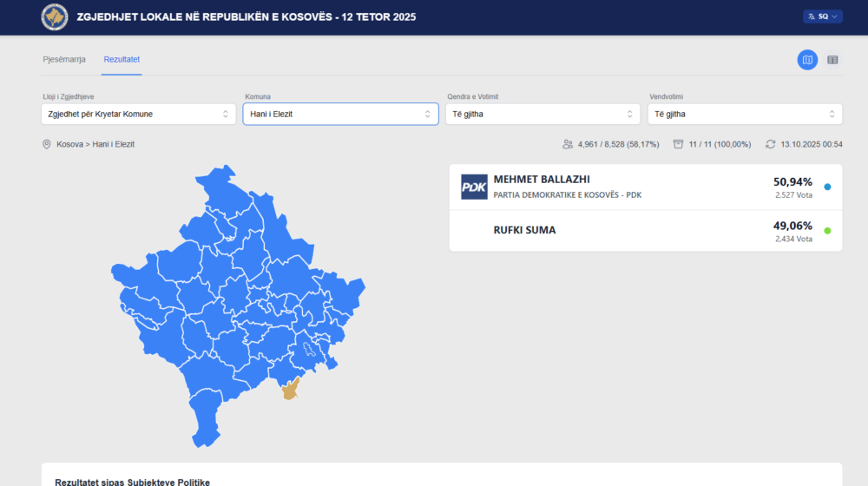Select the highlighted Hani i Elezit map region
Image resolution: width=868 pixels, height=486 pixels.
tap(291, 390)
